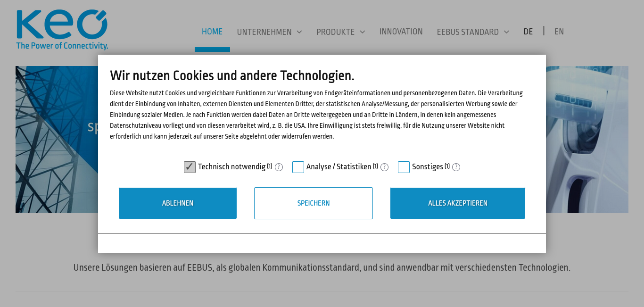Click the Alles akzeptieren button

(x=458, y=203)
